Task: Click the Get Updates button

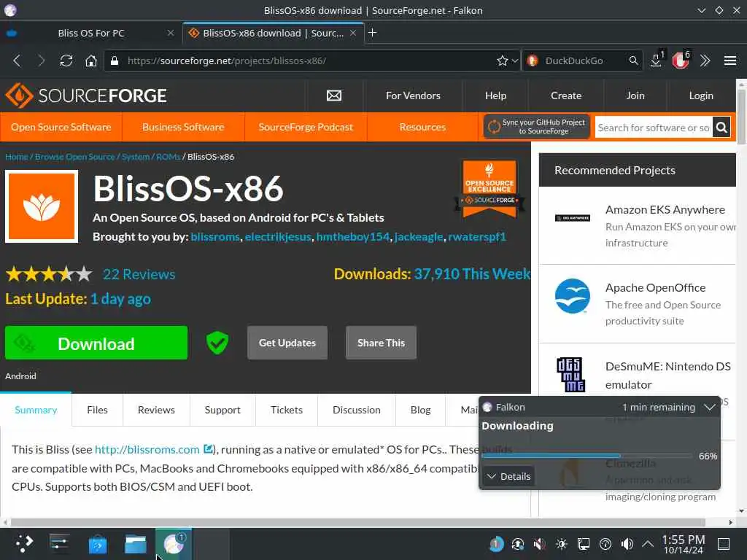Action: point(287,343)
